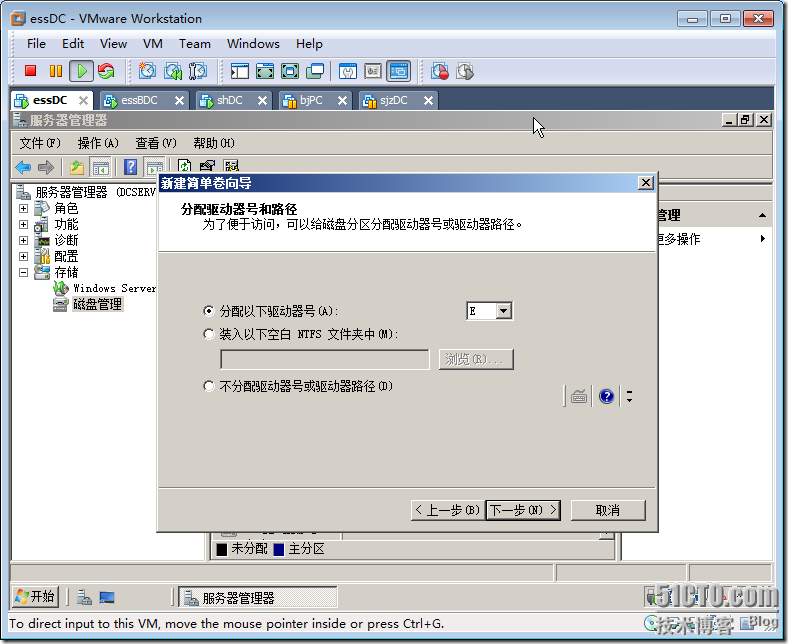Expand the 功能 tree node
The height and width of the screenshot is (644, 788).
[x=23, y=224]
